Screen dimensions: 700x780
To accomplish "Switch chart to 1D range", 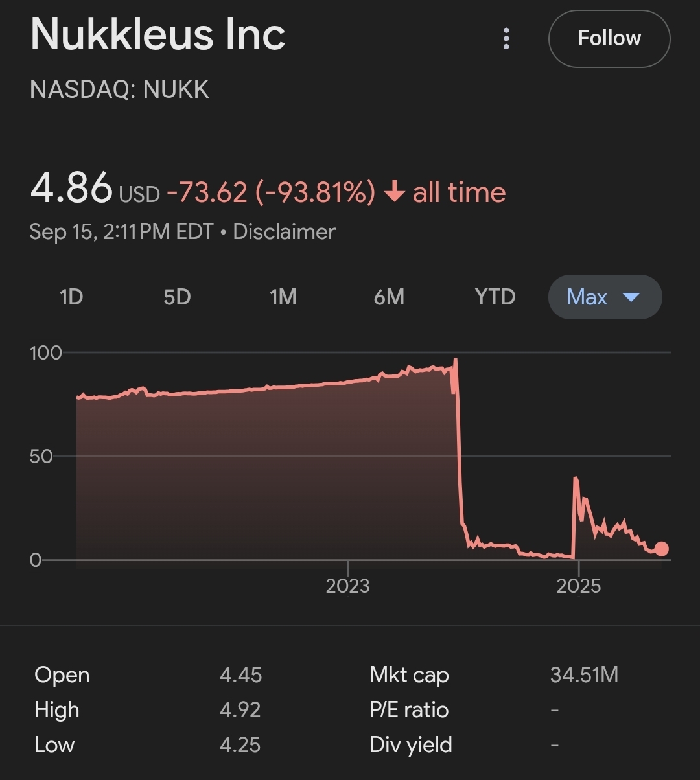I will pos(71,297).
